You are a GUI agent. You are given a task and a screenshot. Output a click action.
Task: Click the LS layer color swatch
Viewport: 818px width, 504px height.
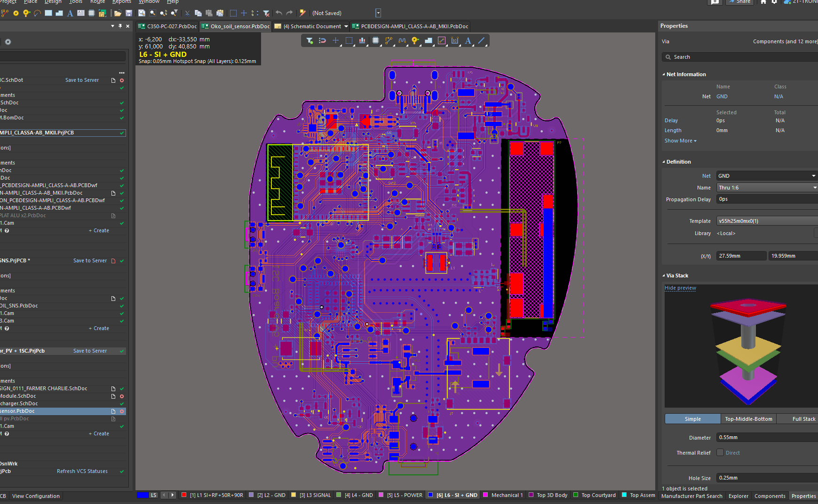[x=143, y=495]
